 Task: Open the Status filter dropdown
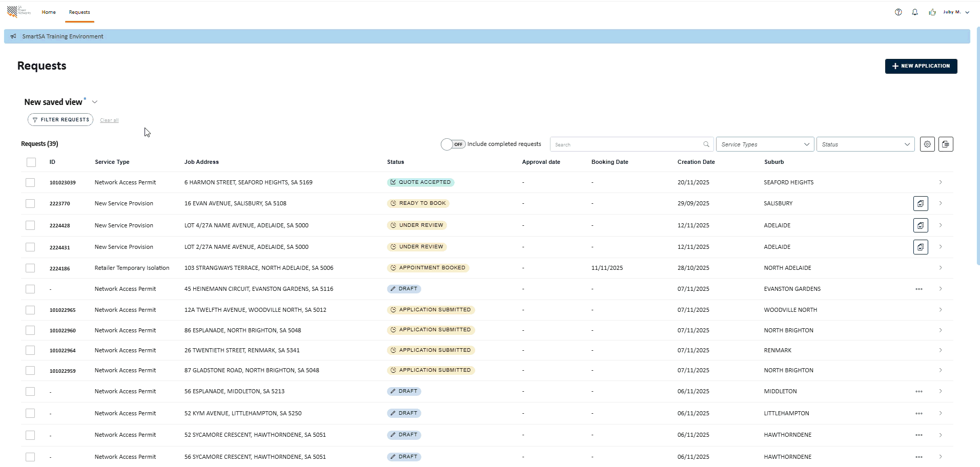pos(865,144)
